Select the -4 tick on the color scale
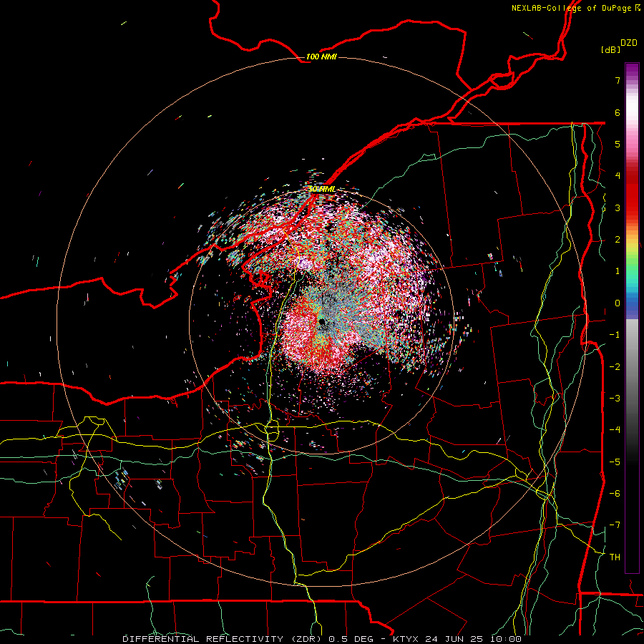Viewport: 644px width, 644px height. [615, 430]
